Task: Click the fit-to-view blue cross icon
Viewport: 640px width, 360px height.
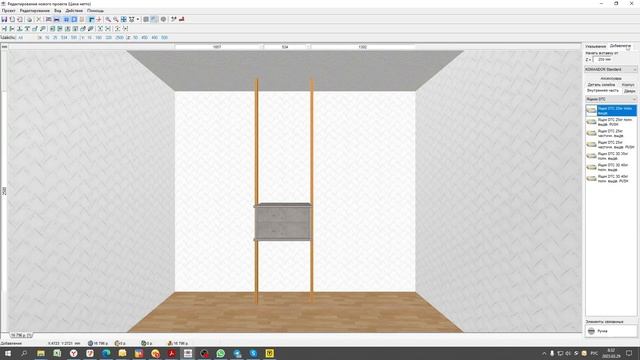Action: coord(124,19)
